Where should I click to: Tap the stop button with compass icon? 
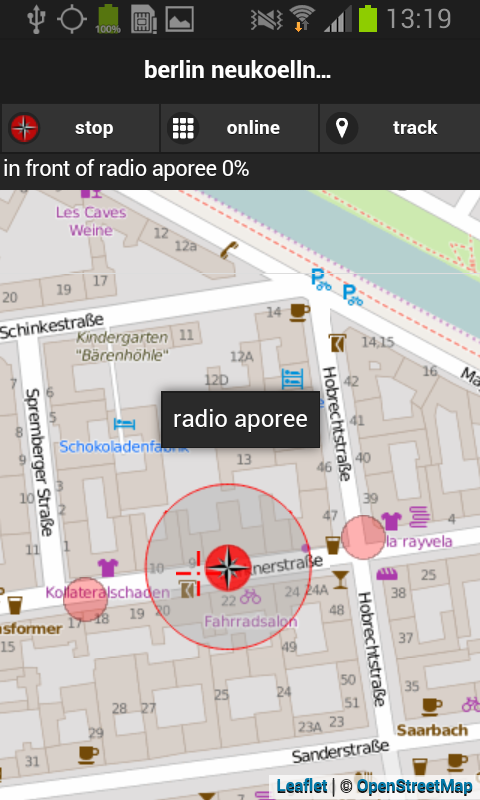(x=80, y=128)
